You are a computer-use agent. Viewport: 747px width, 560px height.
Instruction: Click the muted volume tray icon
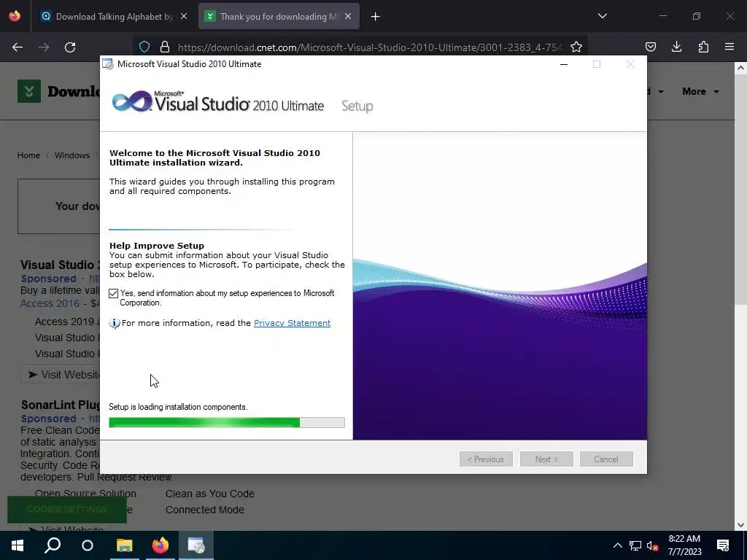[x=653, y=545]
